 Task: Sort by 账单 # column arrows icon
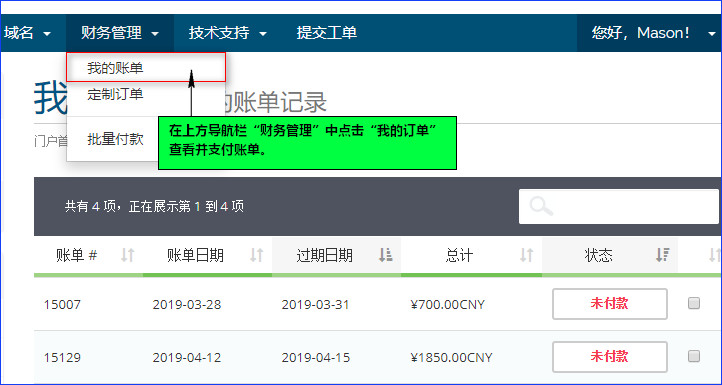click(128, 255)
